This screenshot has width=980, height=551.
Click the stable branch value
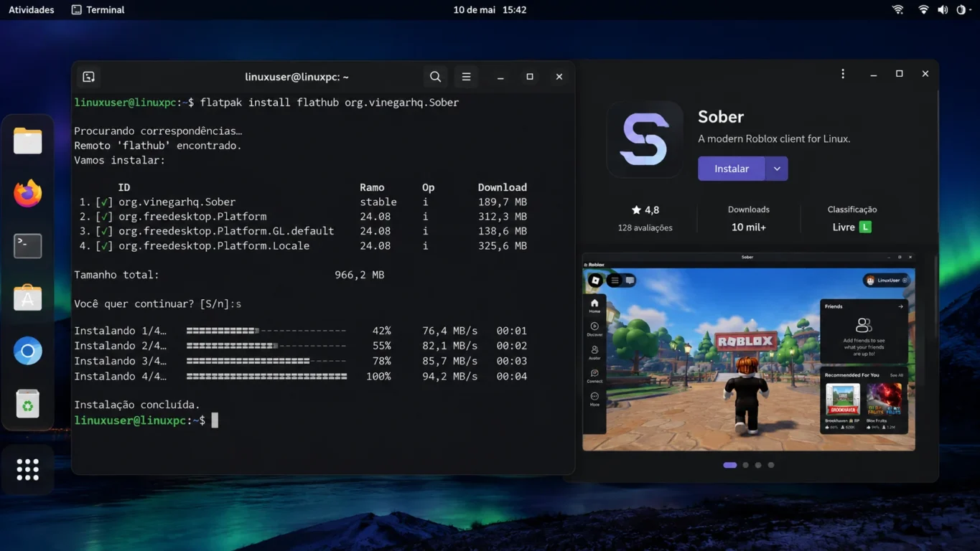click(378, 202)
